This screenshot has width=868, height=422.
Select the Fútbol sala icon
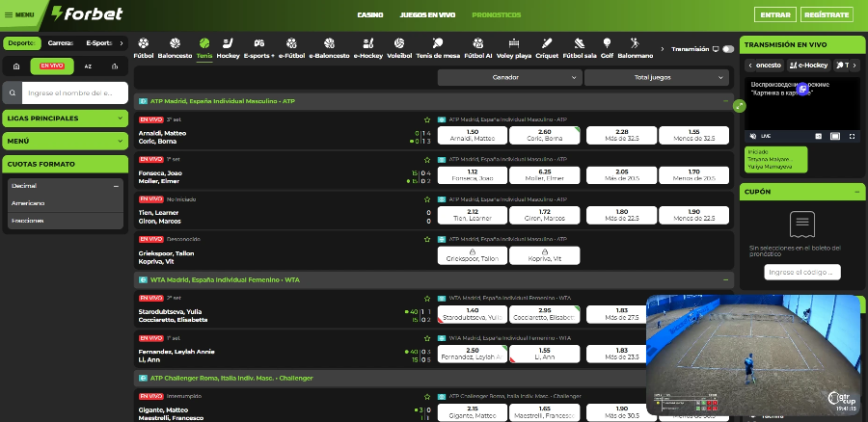pyautogui.click(x=580, y=48)
